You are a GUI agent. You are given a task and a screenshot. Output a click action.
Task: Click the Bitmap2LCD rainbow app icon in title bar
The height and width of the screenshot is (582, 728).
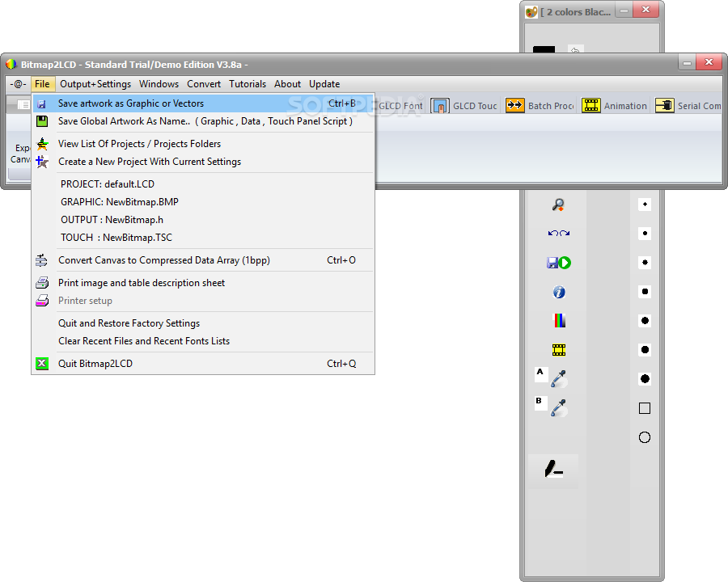click(11, 64)
